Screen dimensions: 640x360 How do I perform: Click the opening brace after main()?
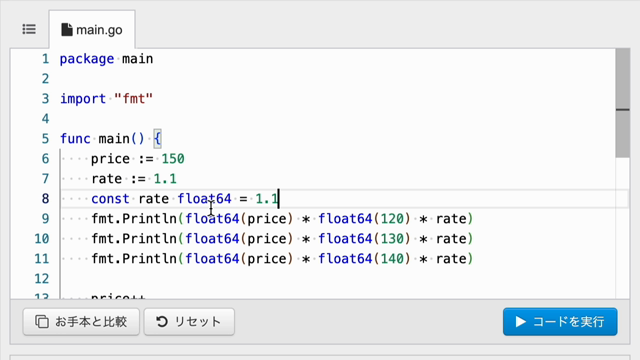pos(158,139)
